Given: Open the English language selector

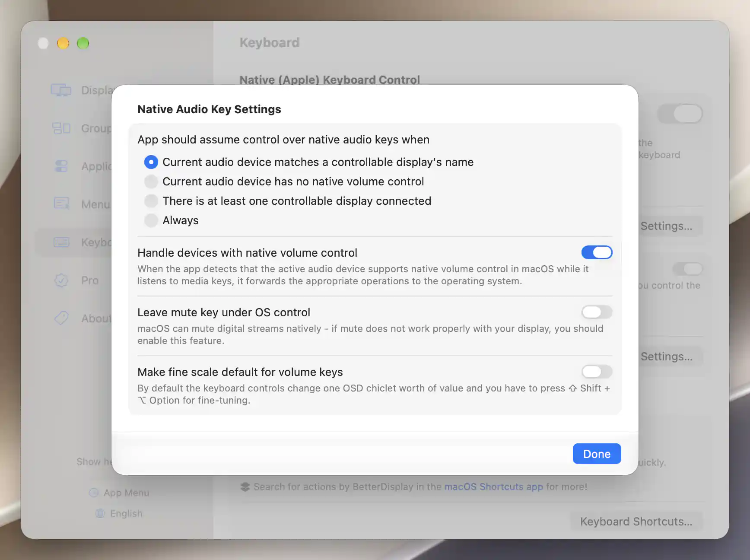Looking at the screenshot, I should (x=126, y=513).
